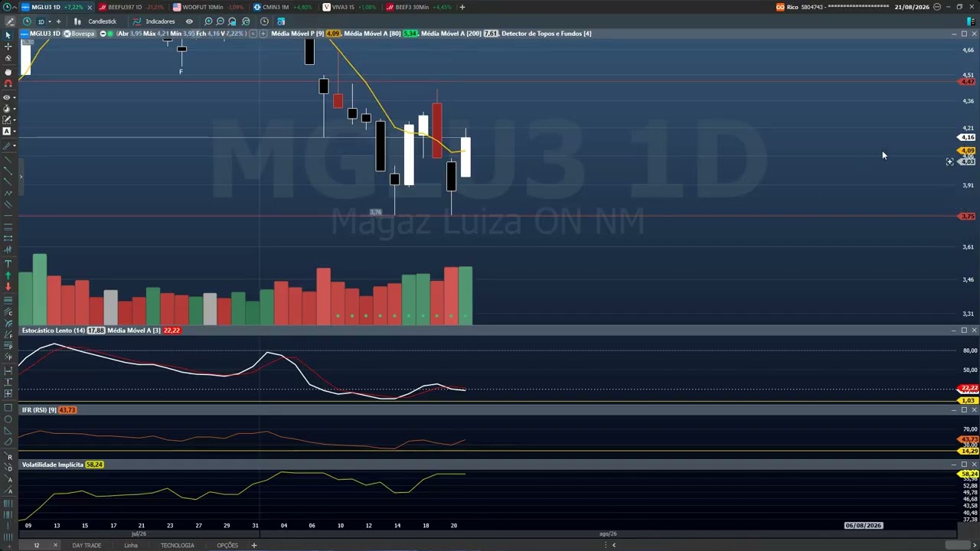Select the cursor arrow tool
Viewport: 980px width, 551px height.
8,35
